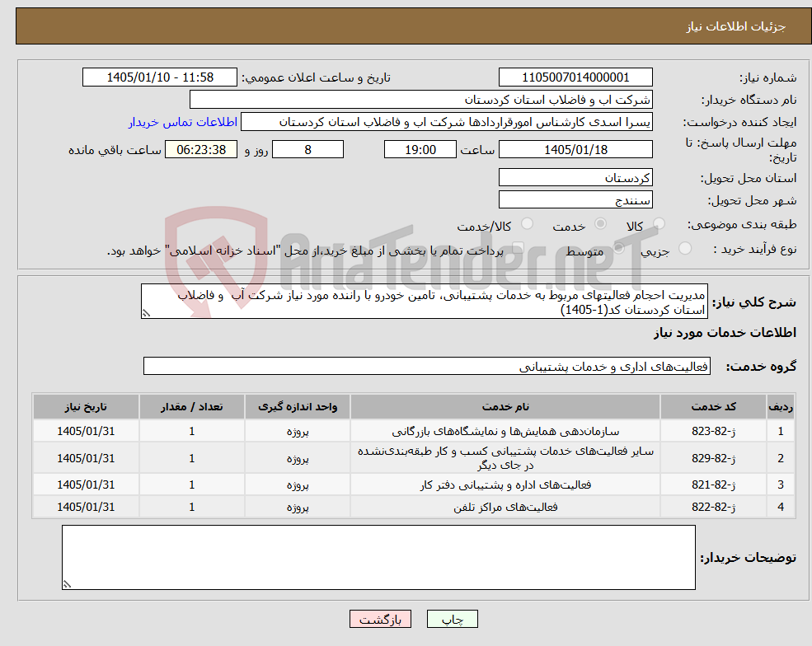Viewport: 812px width, 646px height.
Task: Click the request creator field یسرا اسدی
Action: tap(446, 122)
